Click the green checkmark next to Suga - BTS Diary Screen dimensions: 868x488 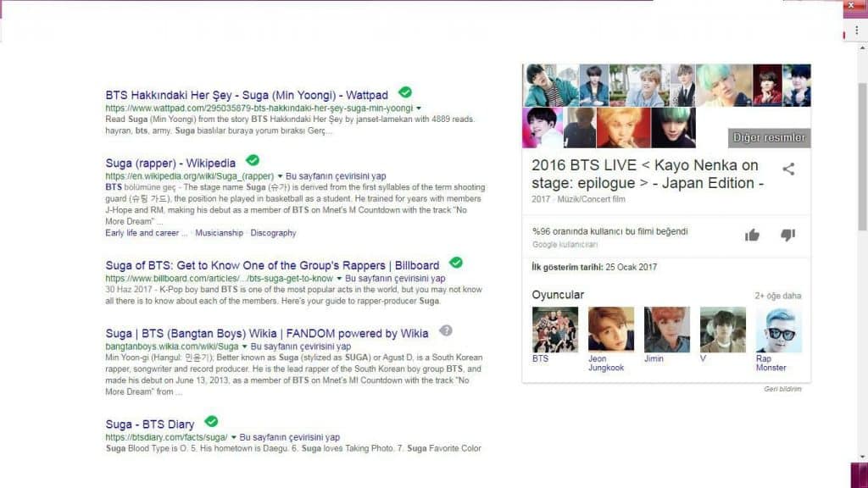tap(211, 421)
